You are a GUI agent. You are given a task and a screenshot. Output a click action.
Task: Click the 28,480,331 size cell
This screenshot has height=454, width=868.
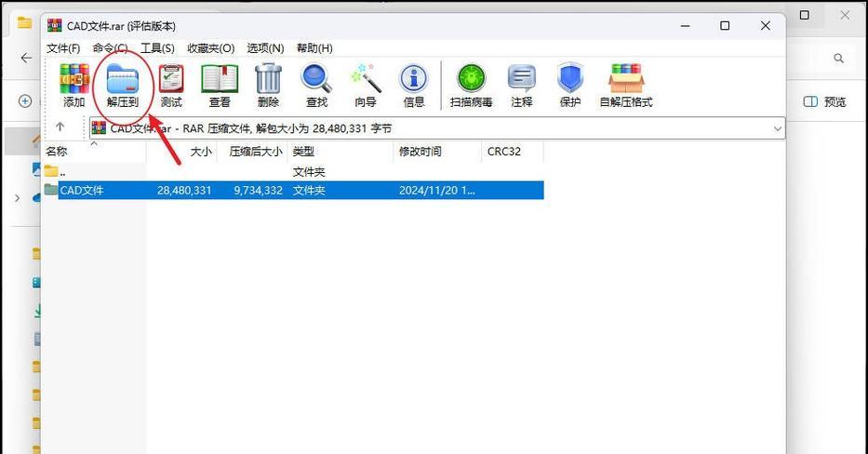pos(184,191)
